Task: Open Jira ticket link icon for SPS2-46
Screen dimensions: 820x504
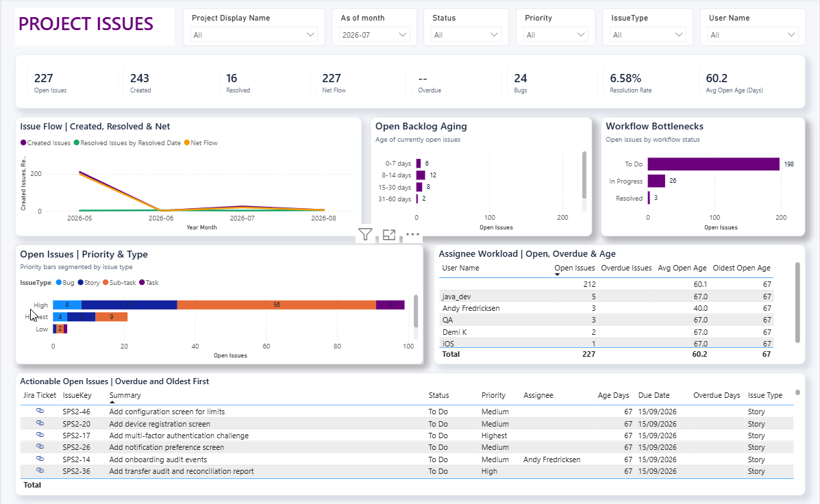Action: (x=40, y=411)
